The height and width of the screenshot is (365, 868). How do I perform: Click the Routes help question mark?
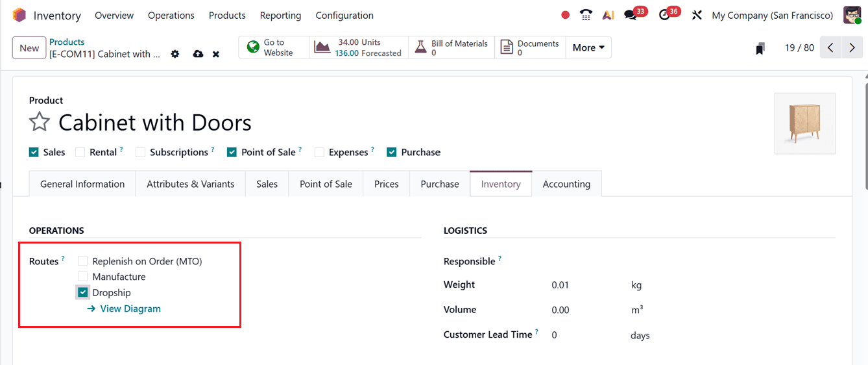(x=63, y=258)
